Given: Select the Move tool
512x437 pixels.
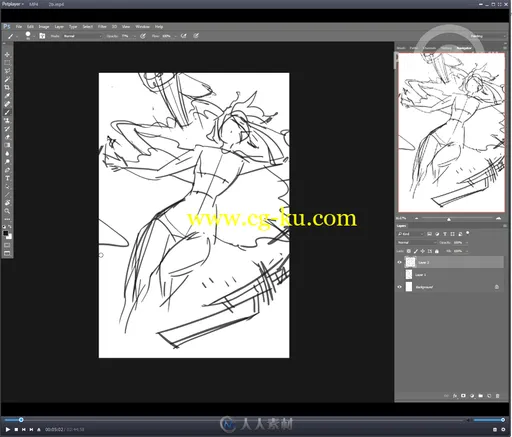Looking at the screenshot, I should 7,54.
